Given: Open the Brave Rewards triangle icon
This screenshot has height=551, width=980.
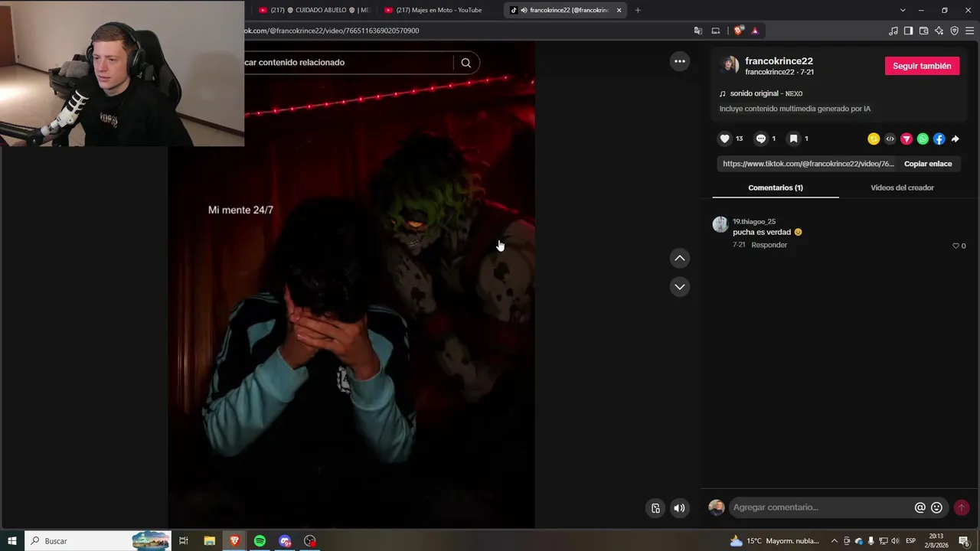Looking at the screenshot, I should pyautogui.click(x=755, y=31).
